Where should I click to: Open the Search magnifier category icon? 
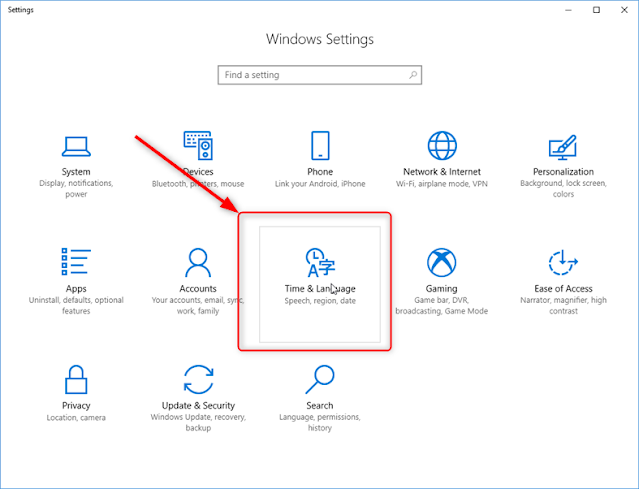[x=320, y=379]
